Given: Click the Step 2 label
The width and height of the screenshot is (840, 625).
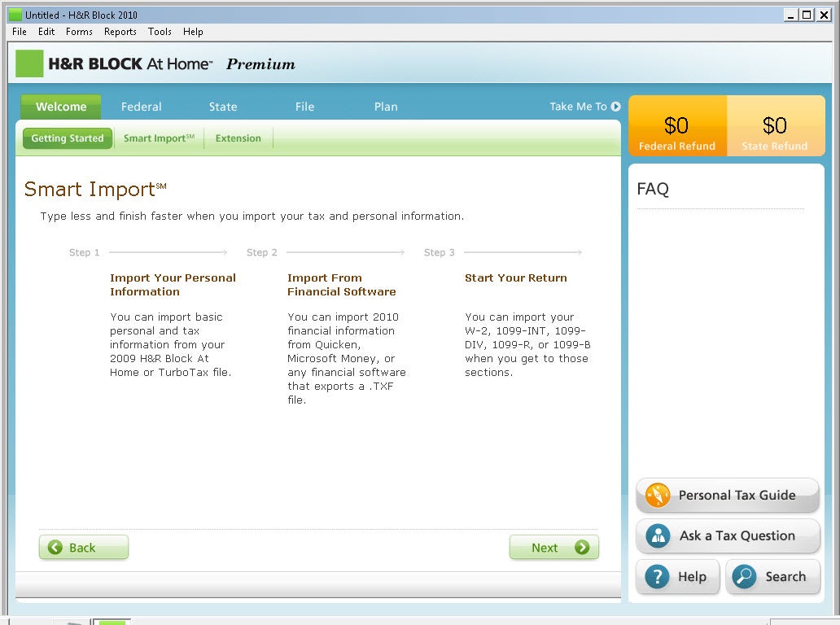Looking at the screenshot, I should pos(261,252).
